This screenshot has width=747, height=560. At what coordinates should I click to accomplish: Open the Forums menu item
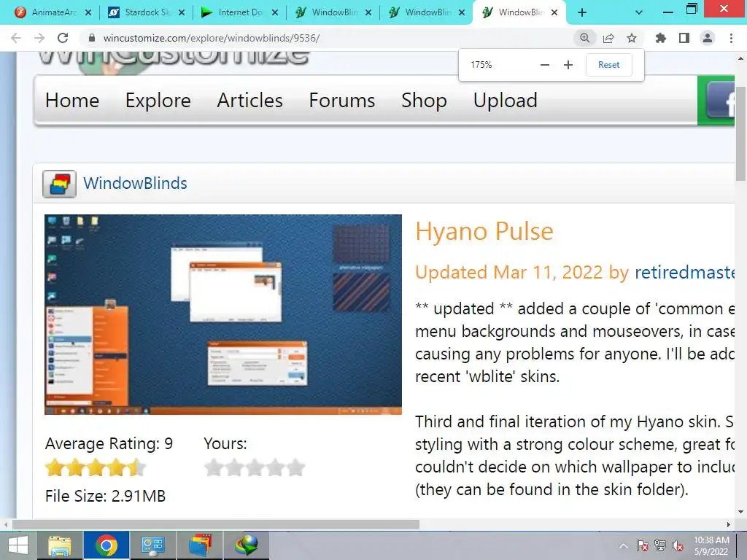click(x=341, y=101)
